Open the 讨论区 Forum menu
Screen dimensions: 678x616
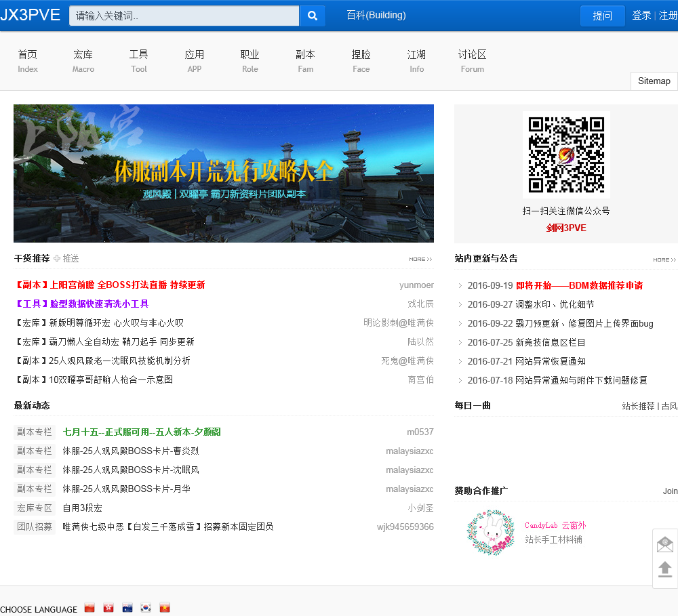click(x=472, y=61)
